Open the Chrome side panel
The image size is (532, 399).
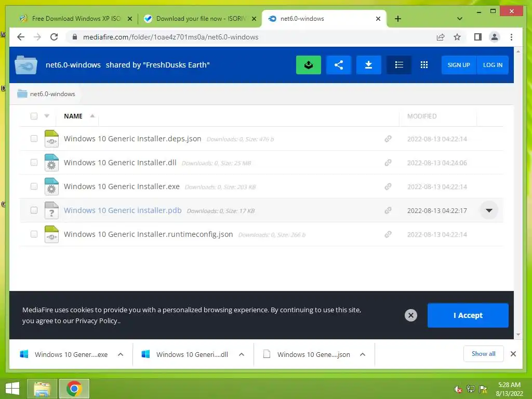(x=478, y=37)
